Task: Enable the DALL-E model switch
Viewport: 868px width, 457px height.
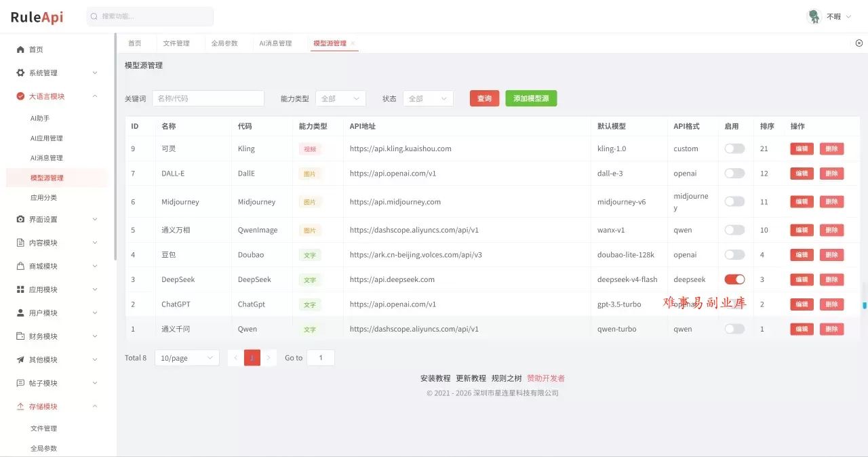Action: point(734,173)
